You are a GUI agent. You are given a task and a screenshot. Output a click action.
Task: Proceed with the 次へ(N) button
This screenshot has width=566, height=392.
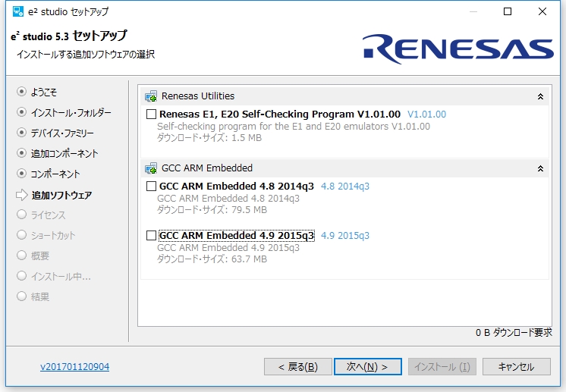coord(368,367)
